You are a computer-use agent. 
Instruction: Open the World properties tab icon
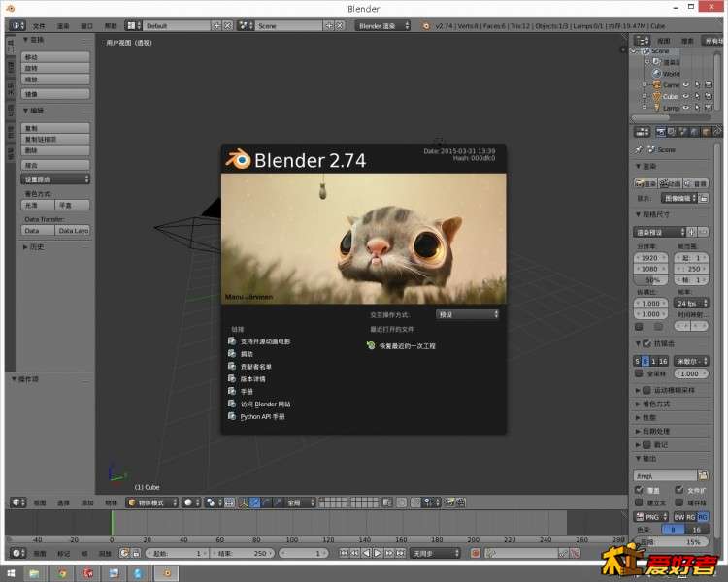(x=694, y=132)
